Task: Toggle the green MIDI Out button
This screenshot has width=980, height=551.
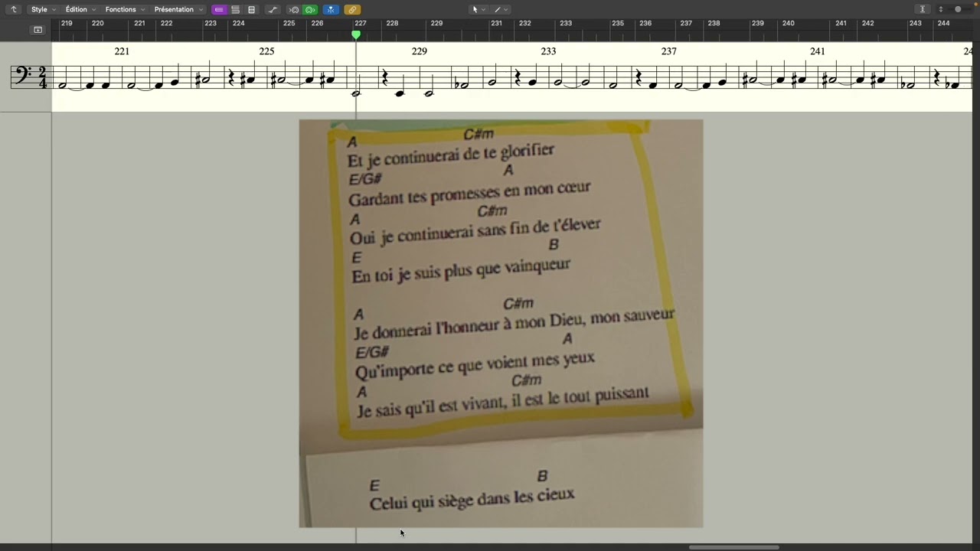Action: click(310, 9)
